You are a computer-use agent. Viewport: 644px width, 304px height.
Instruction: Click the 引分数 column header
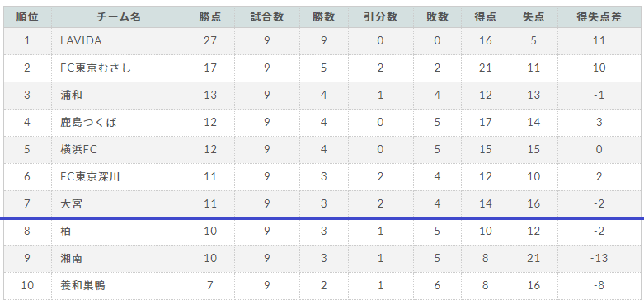coord(380,16)
